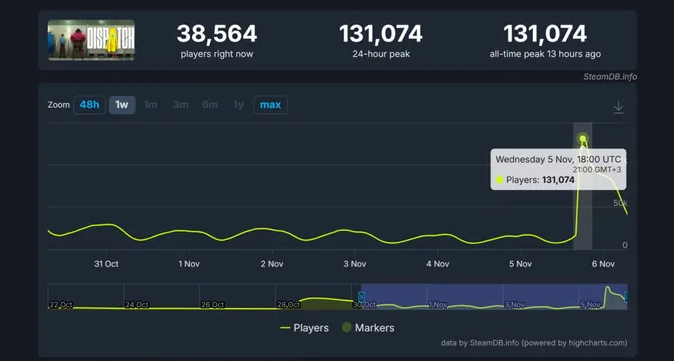Click the 1 Nov axis label

189,264
